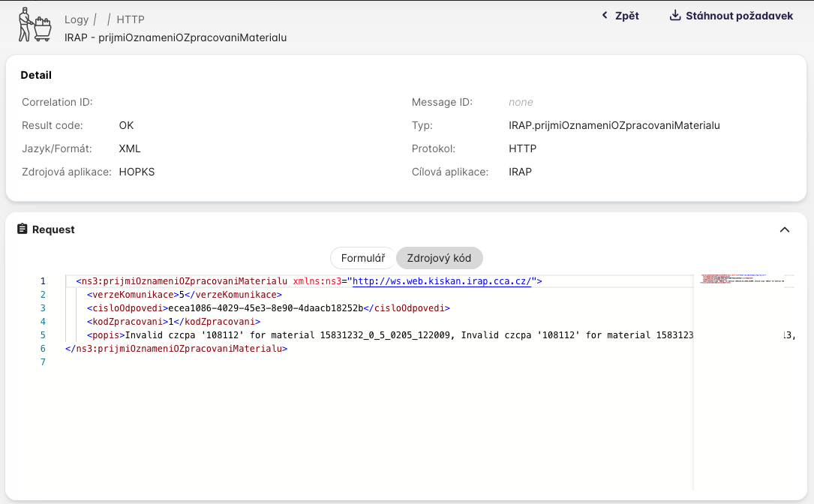814x504 pixels.
Task: Click line number 5 in the editor gutter
Action: (x=43, y=335)
